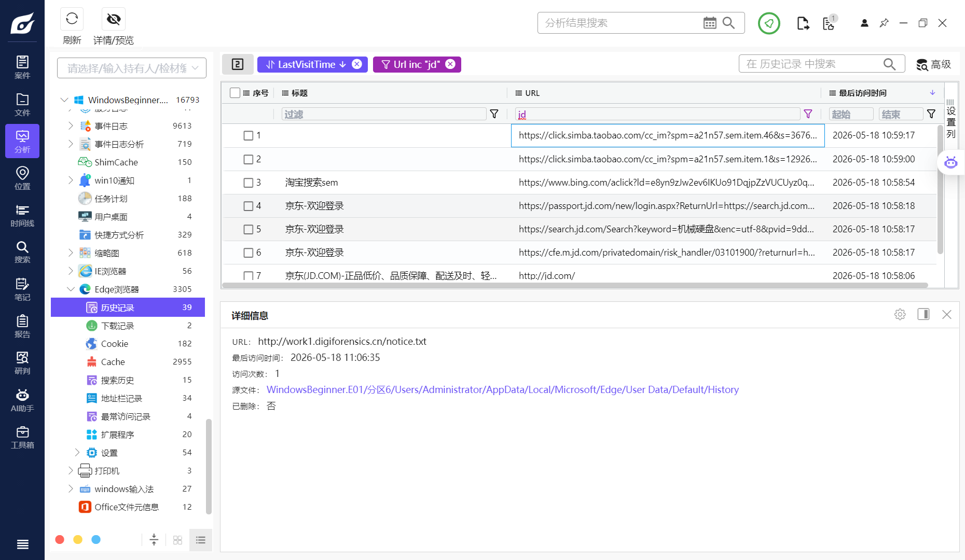Click the collapse-all icon at tree bottom
Image resolution: width=965 pixels, height=560 pixels.
pos(154,540)
